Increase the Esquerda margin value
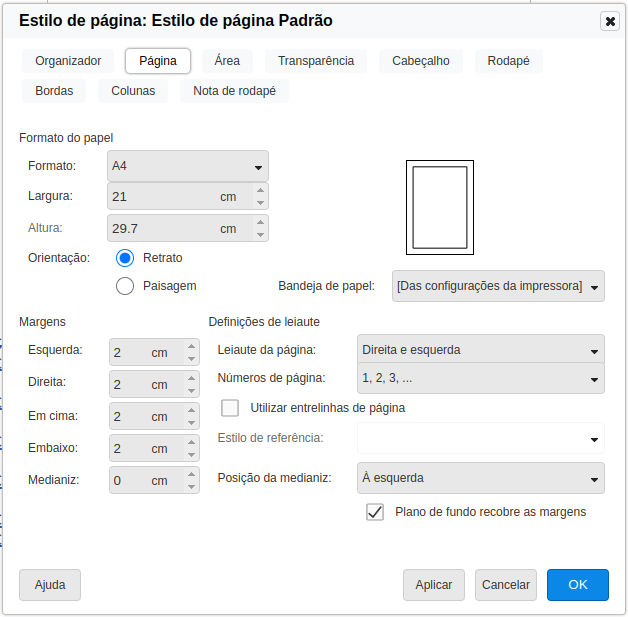Screen dimensions: 628x617 point(191,347)
